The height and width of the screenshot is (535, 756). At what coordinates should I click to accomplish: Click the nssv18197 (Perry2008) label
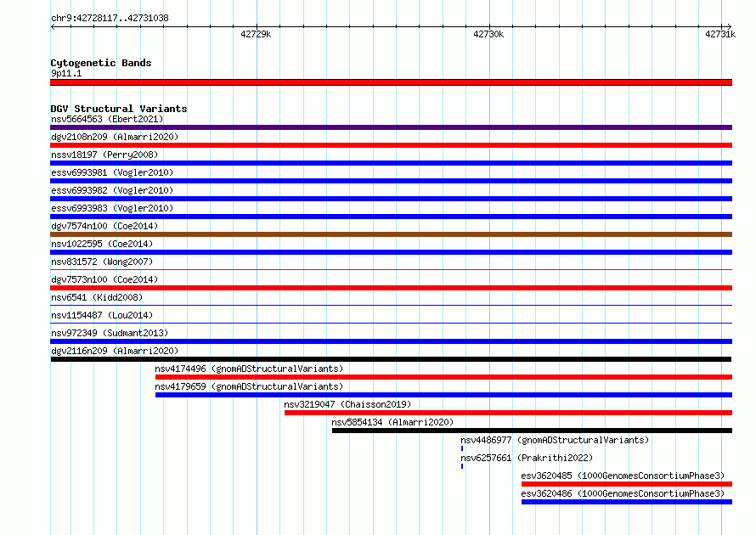[104, 155]
